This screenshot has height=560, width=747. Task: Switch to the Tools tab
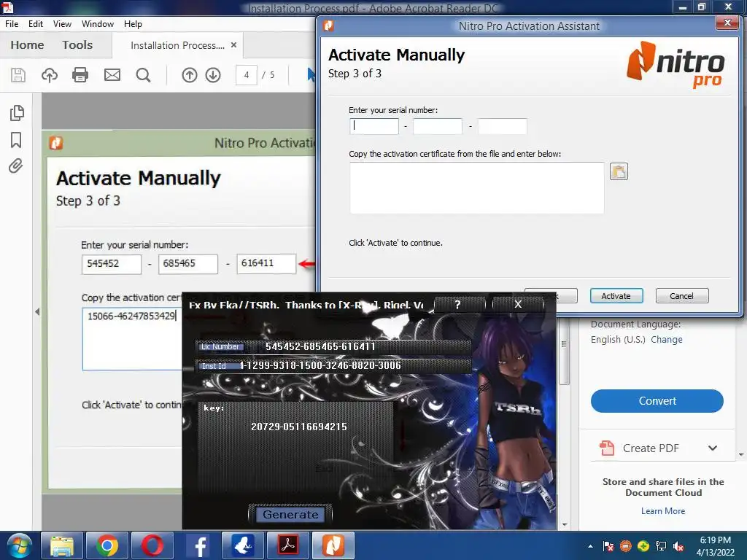point(77,44)
